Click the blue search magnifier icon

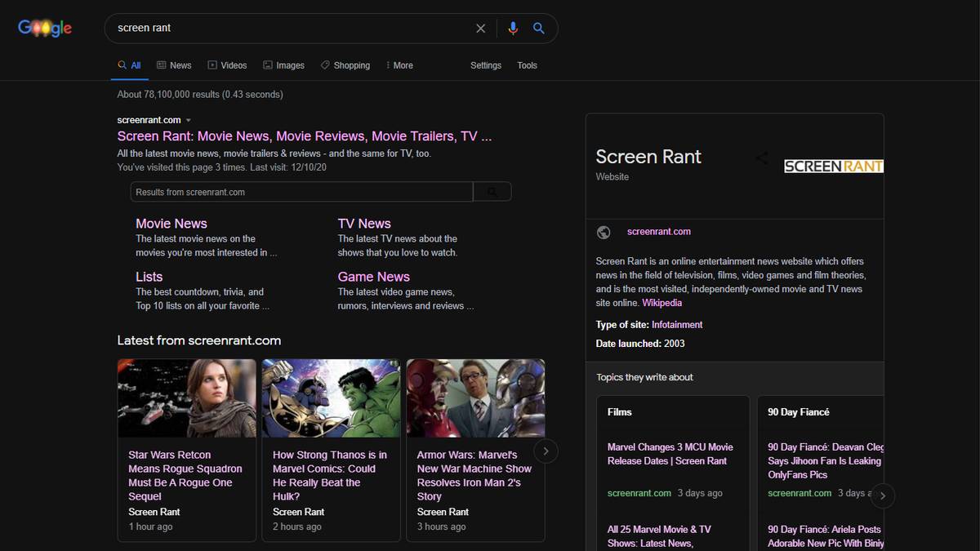(x=538, y=29)
